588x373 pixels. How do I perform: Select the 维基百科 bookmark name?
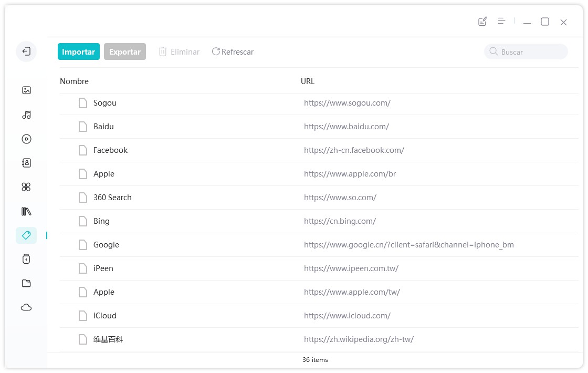click(108, 339)
